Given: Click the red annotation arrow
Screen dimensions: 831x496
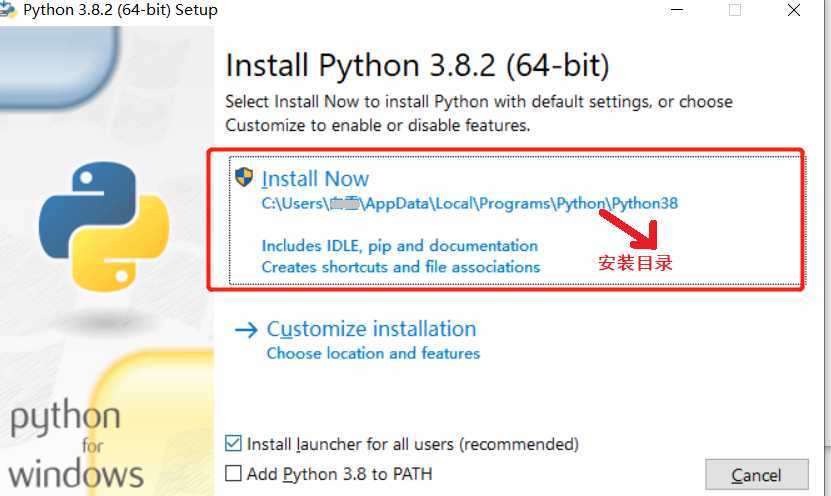Looking at the screenshot, I should coord(630,229).
